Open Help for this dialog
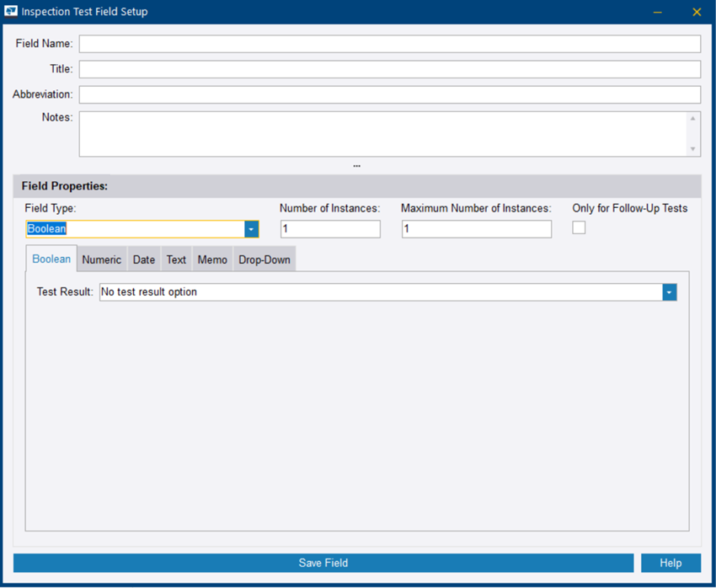716x588 pixels. click(671, 563)
